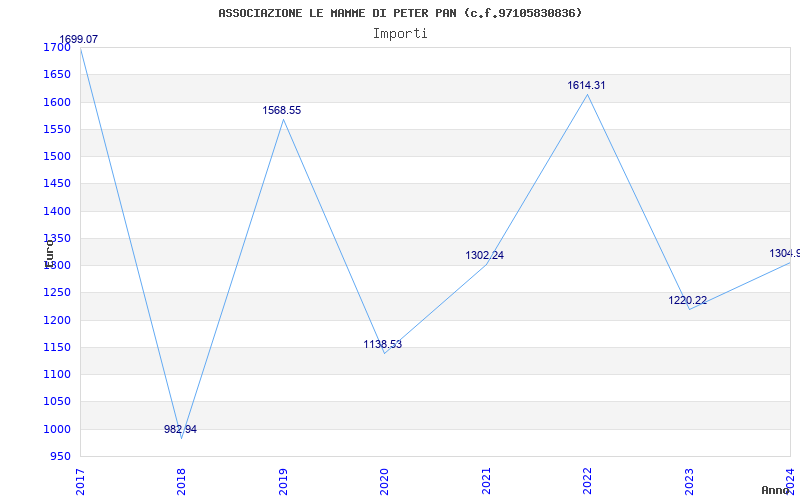Screen dimensions: 800x500
Task: Click the 1550 y-axis tick label
Action: 57,129
